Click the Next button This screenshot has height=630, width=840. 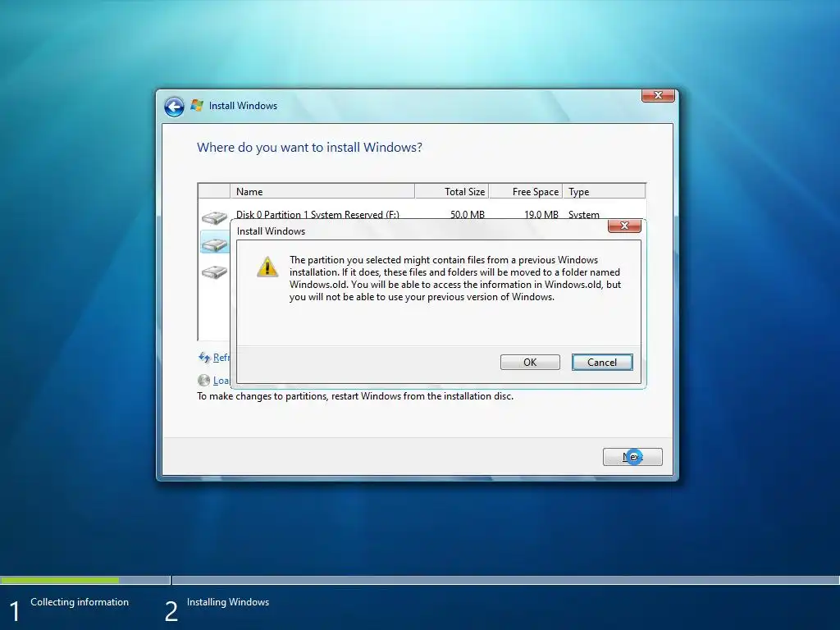632,457
